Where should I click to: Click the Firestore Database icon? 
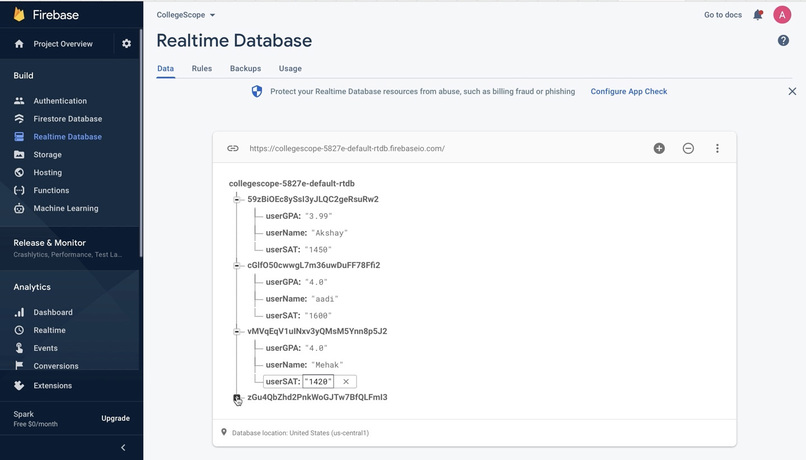[x=19, y=119]
